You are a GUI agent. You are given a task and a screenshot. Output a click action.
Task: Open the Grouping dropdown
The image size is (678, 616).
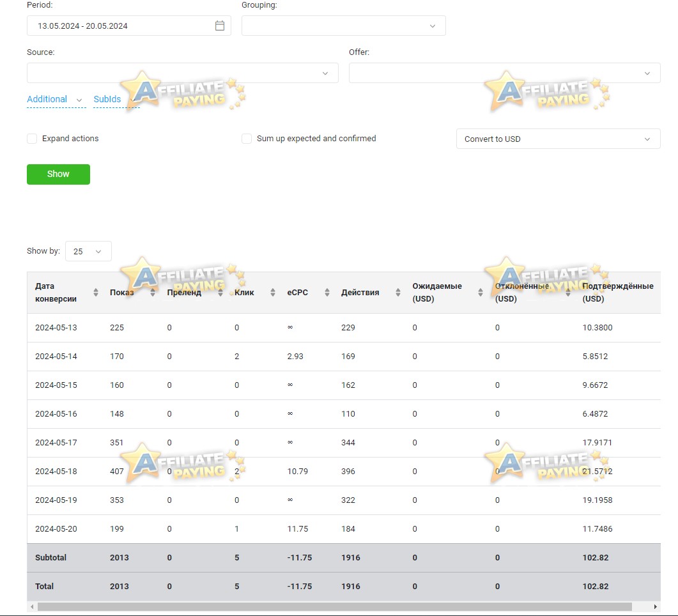pos(343,26)
